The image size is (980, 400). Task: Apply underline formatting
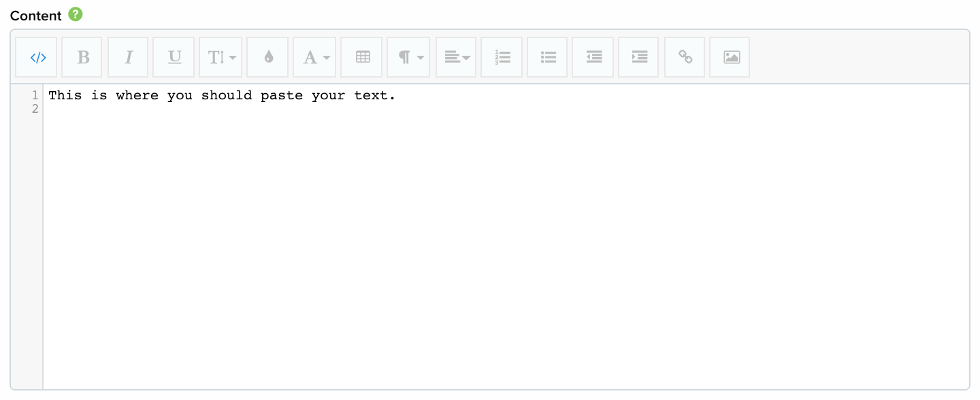tap(174, 57)
